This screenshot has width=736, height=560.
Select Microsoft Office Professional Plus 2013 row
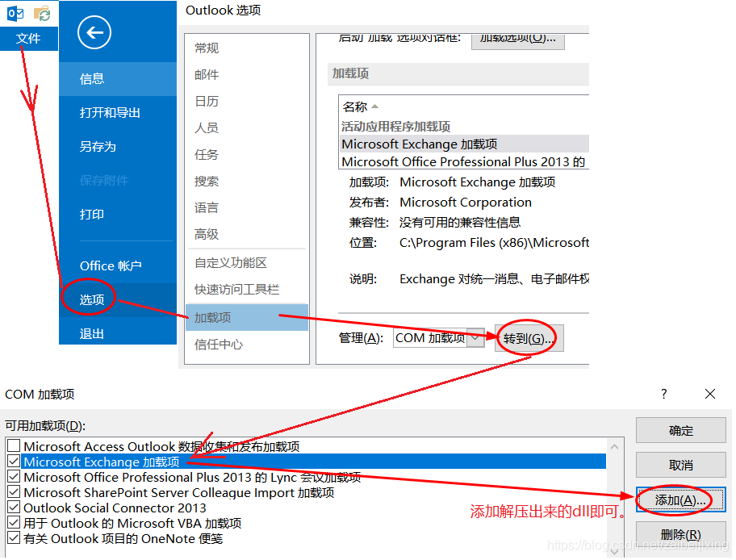[464, 162]
